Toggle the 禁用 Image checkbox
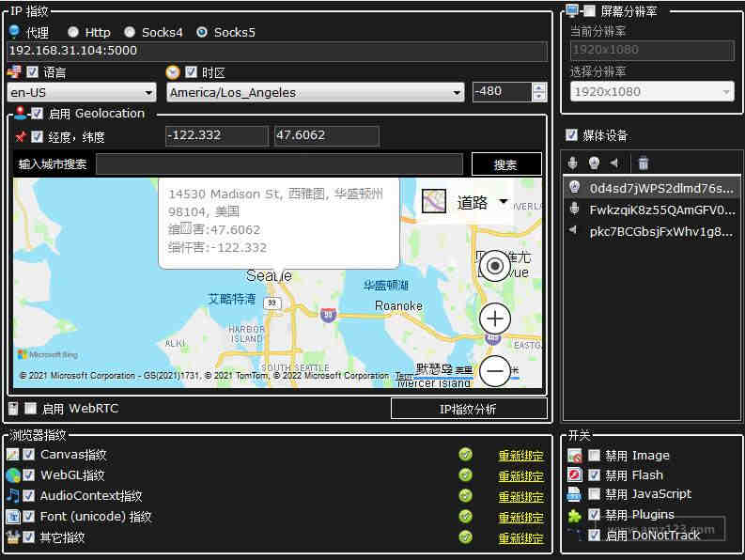The width and height of the screenshot is (745, 560). coord(594,456)
